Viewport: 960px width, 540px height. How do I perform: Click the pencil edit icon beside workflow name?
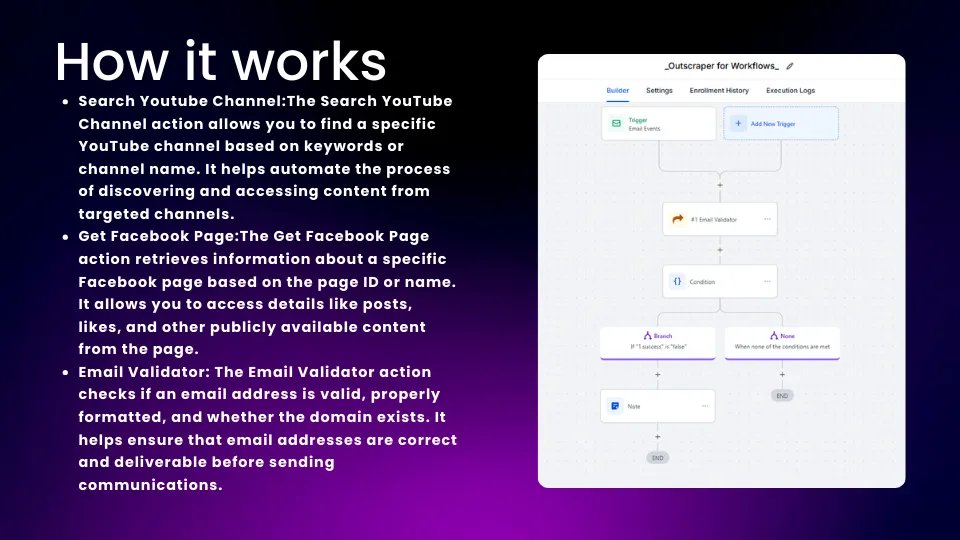pos(790,66)
